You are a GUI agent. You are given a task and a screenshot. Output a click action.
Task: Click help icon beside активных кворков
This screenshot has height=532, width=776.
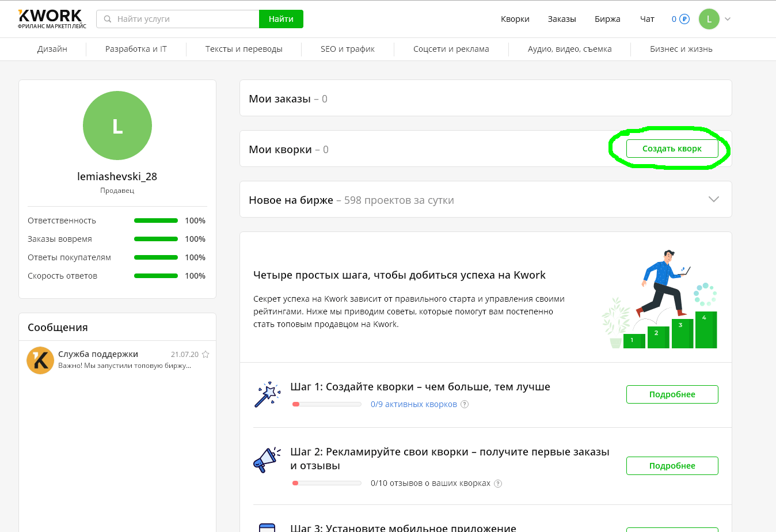pyautogui.click(x=465, y=404)
